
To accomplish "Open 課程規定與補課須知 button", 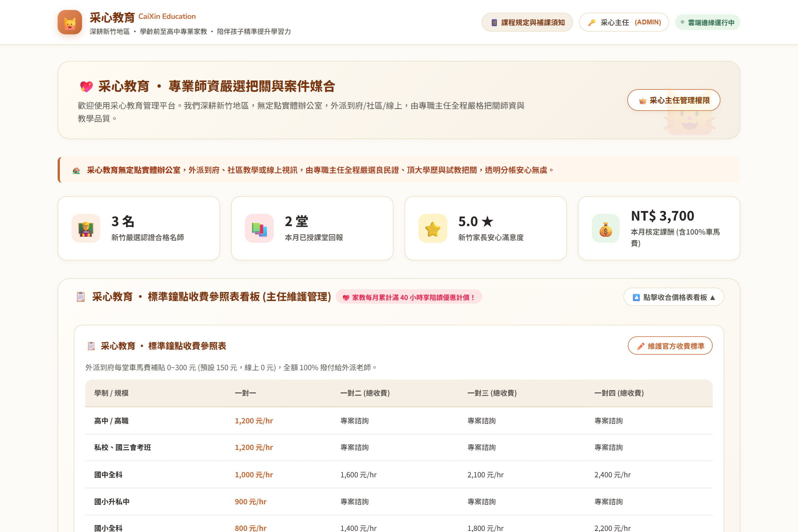I will pyautogui.click(x=527, y=23).
